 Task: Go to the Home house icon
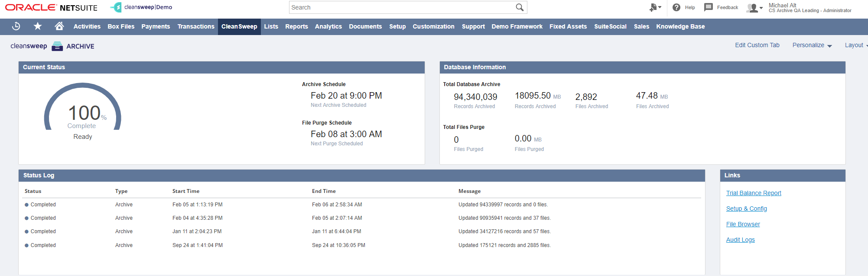pyautogui.click(x=59, y=26)
